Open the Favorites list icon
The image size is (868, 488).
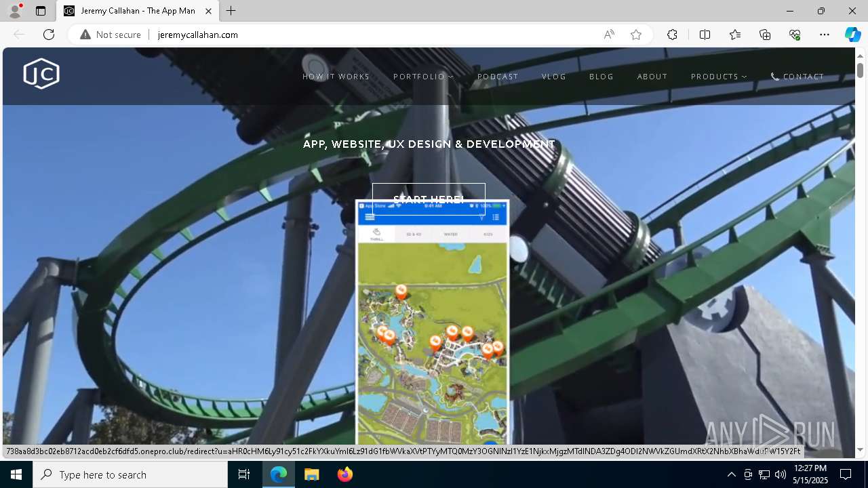(735, 35)
